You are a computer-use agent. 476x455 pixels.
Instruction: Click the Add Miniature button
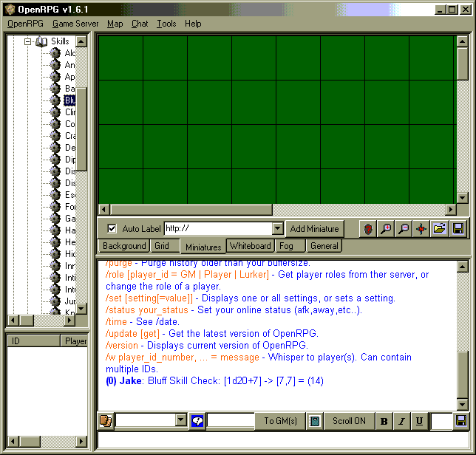315,229
